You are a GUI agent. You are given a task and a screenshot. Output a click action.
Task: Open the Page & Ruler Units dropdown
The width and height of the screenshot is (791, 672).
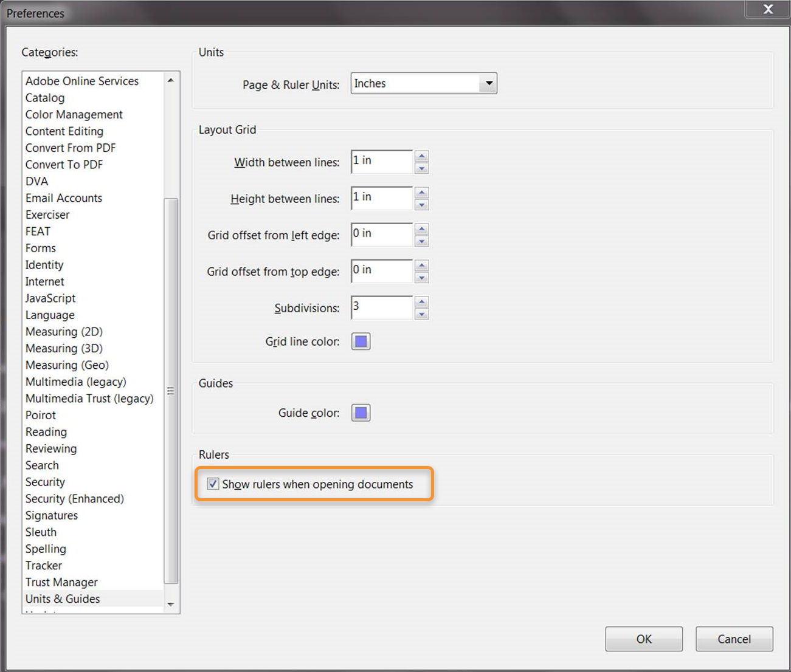click(488, 83)
